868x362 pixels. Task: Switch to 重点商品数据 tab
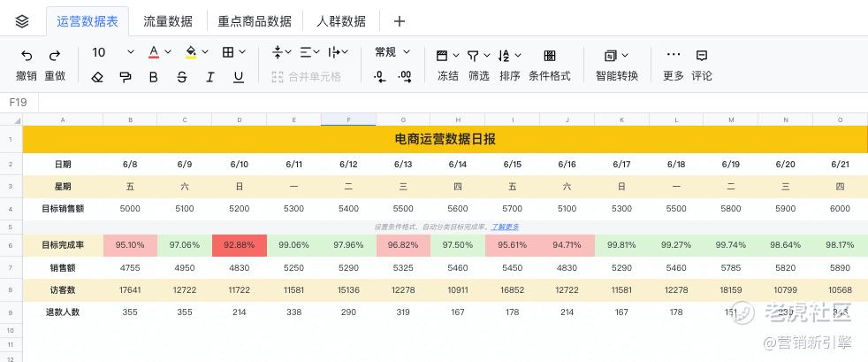click(255, 21)
